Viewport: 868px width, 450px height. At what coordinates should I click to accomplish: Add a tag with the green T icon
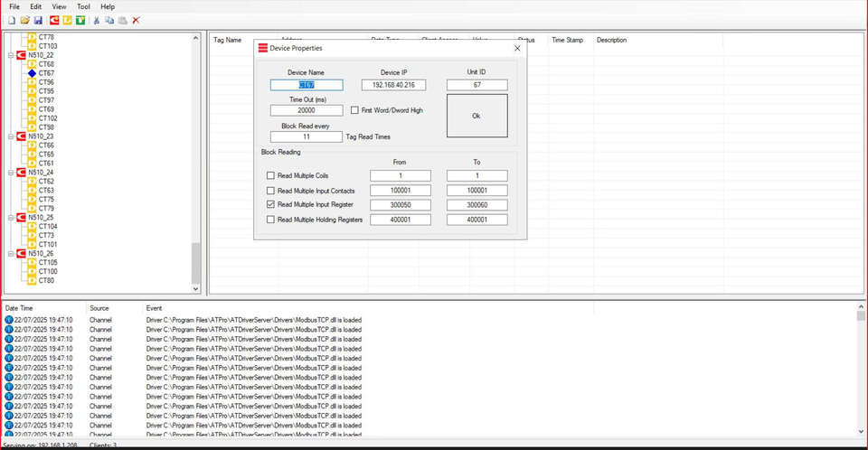point(80,20)
